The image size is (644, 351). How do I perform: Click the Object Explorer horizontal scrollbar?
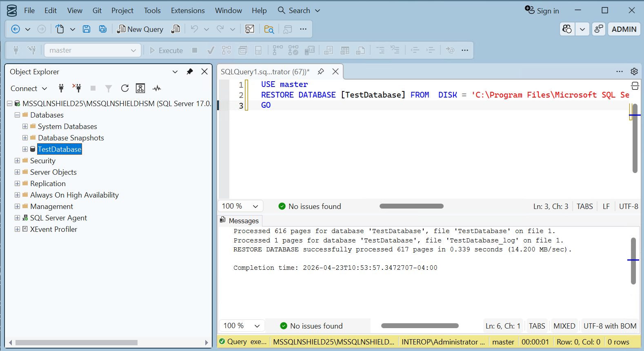[76, 342]
